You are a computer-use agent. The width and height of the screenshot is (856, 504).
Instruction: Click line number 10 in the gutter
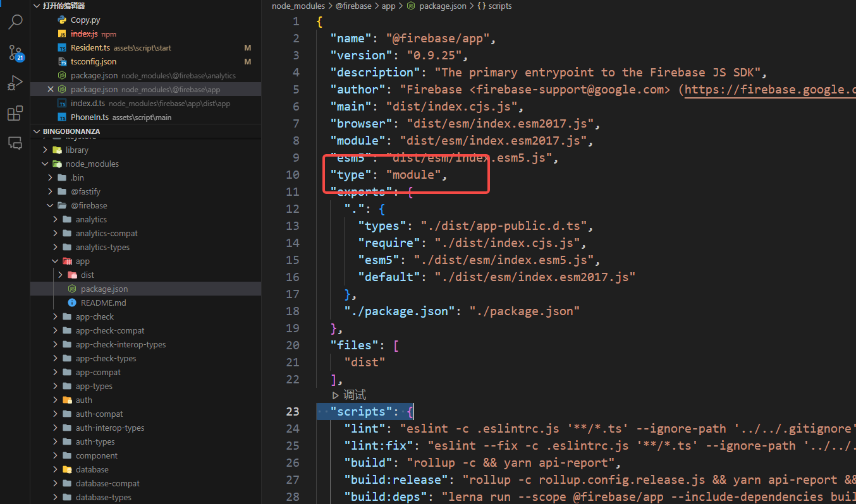[293, 175]
